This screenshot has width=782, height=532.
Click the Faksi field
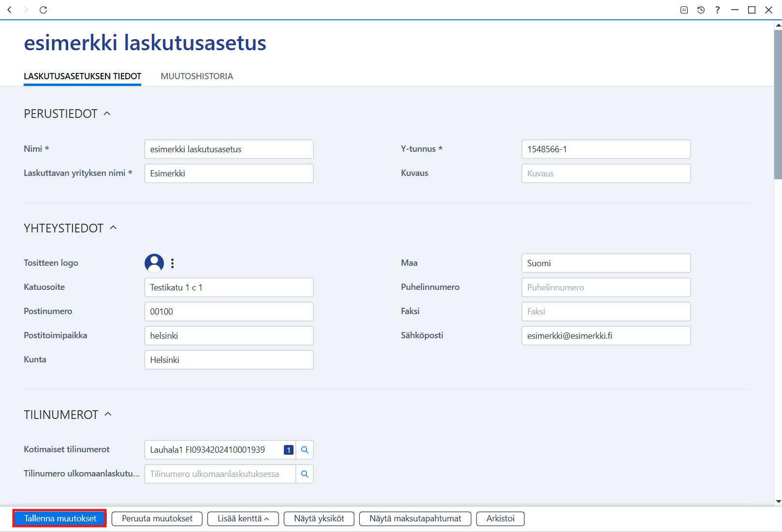tap(606, 312)
